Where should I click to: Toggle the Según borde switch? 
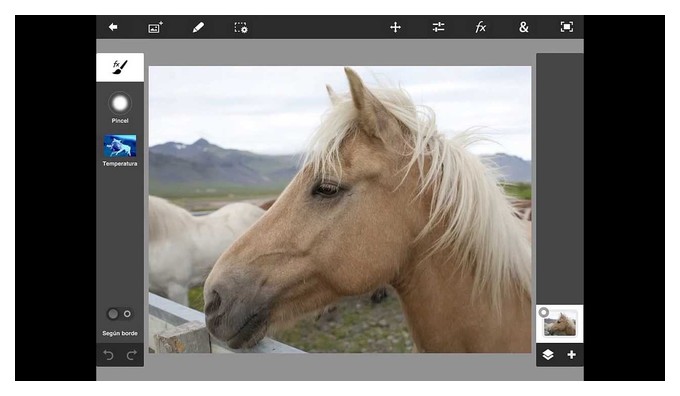119,314
